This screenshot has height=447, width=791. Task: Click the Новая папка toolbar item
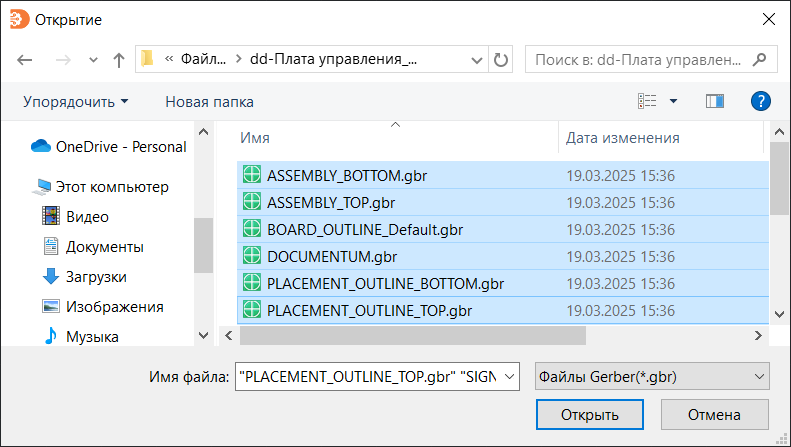(209, 101)
